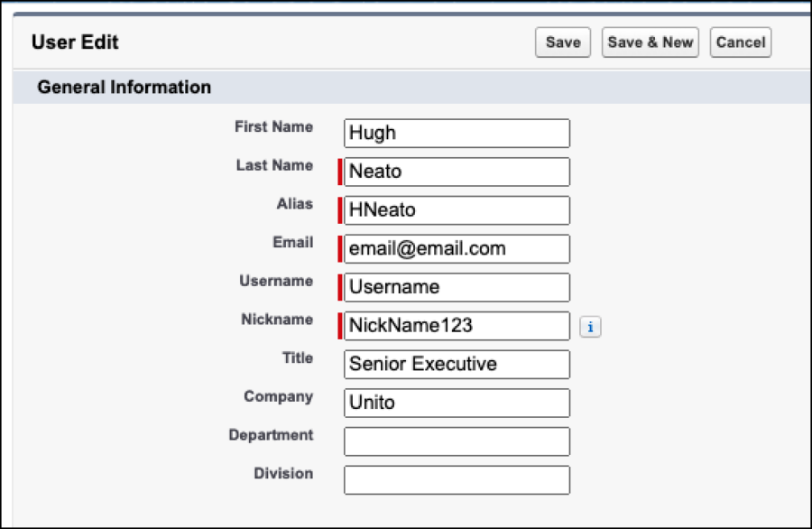Click the Nickname info icon

click(x=592, y=326)
